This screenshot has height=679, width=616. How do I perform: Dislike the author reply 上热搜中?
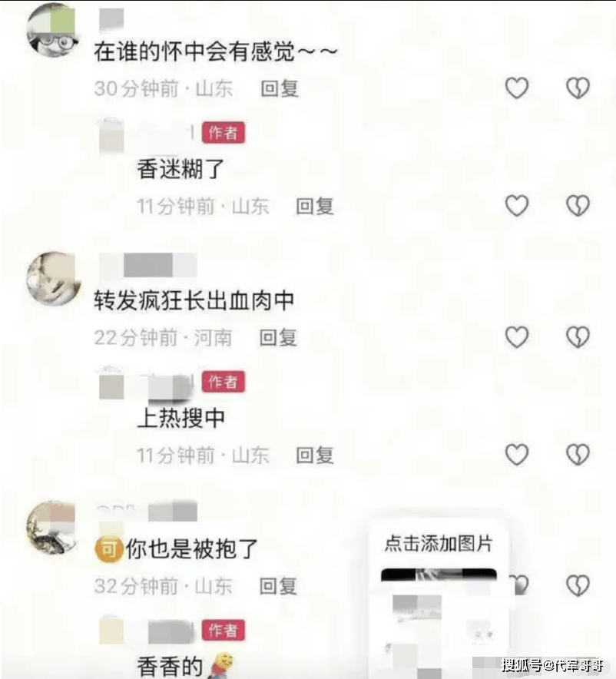tap(578, 455)
